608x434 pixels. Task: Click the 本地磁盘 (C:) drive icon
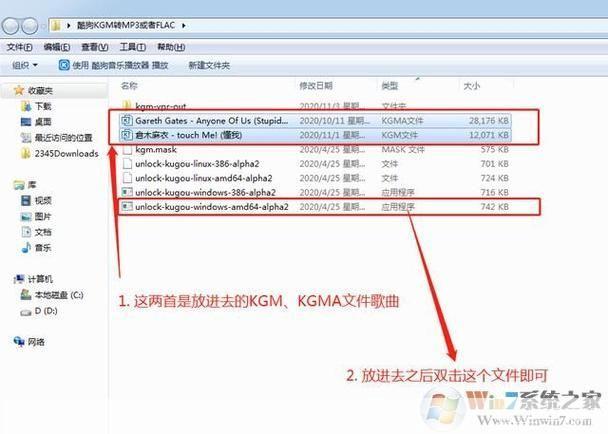26,295
